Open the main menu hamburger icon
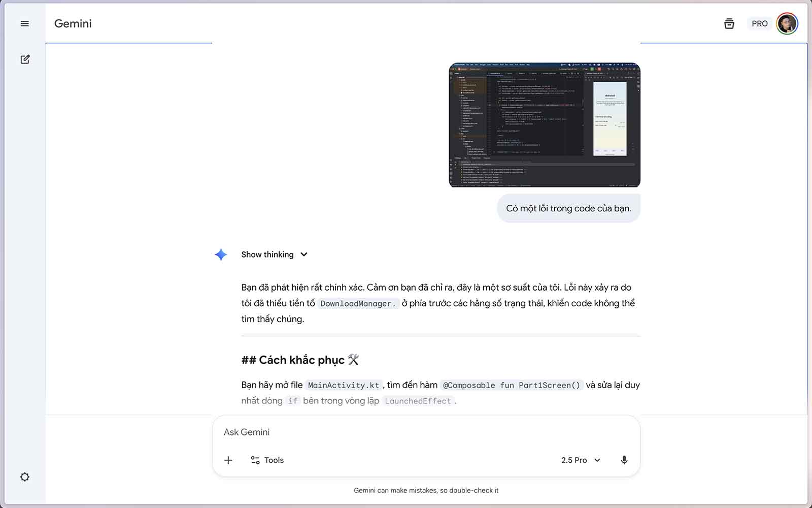 pos(24,24)
